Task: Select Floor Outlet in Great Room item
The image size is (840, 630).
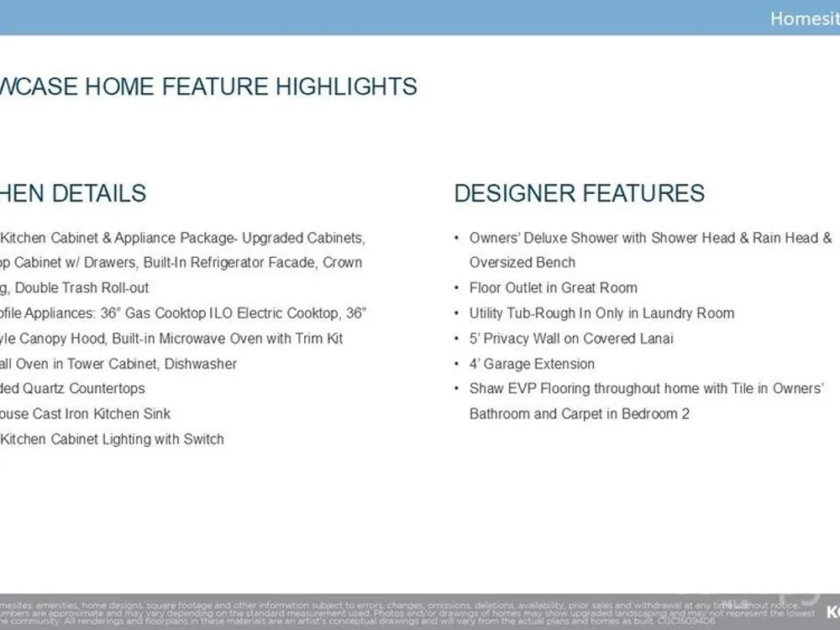Action: pyautogui.click(x=553, y=288)
